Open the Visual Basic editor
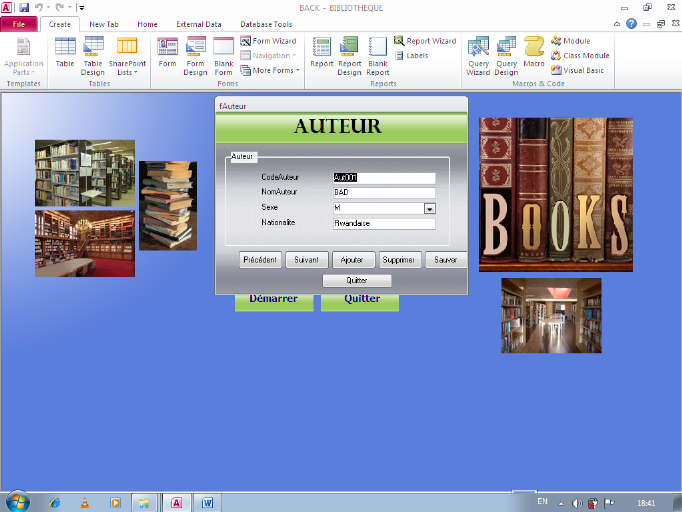 point(577,70)
